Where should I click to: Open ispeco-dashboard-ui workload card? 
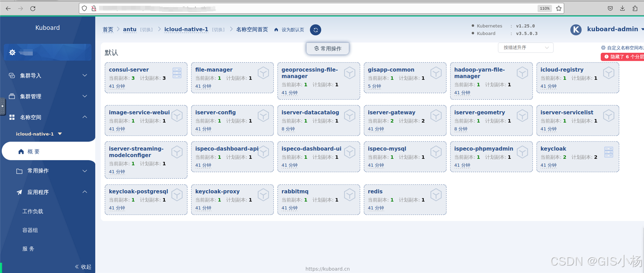[319, 157]
